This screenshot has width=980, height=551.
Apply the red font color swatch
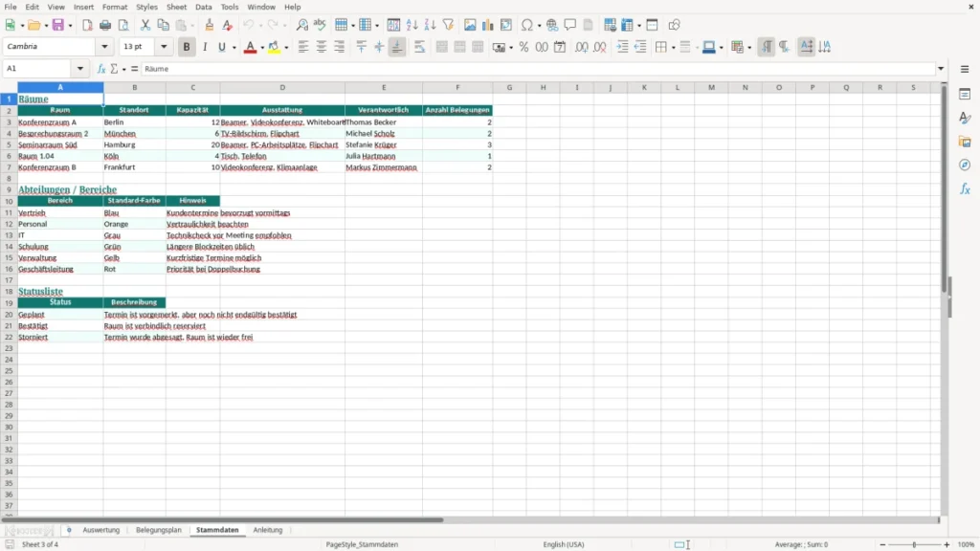(x=250, y=47)
